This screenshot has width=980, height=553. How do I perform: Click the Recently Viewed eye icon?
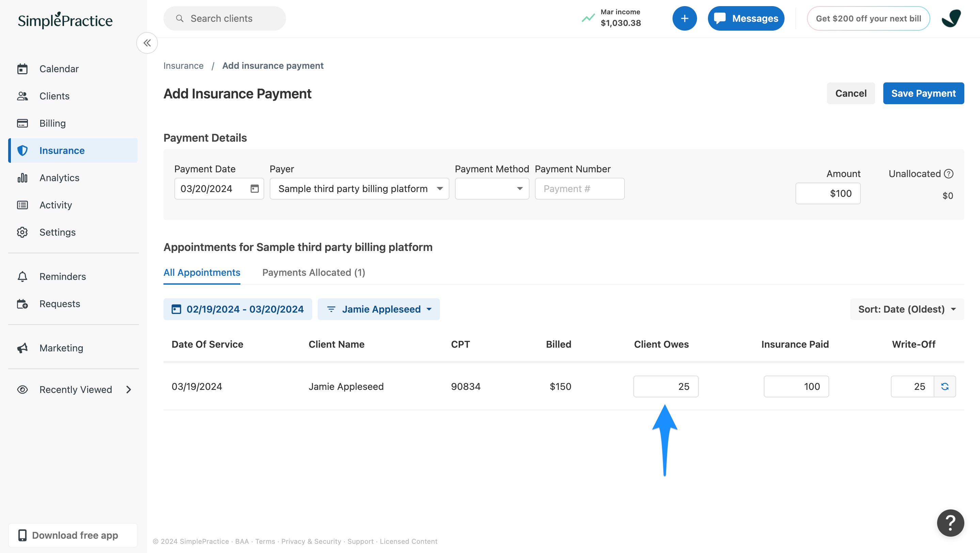click(x=22, y=390)
